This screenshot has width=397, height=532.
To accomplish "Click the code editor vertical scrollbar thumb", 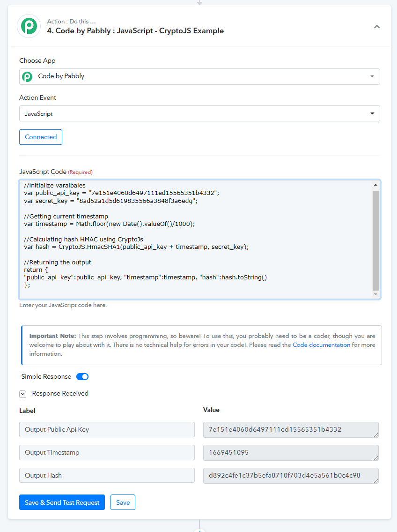I will [375, 240].
